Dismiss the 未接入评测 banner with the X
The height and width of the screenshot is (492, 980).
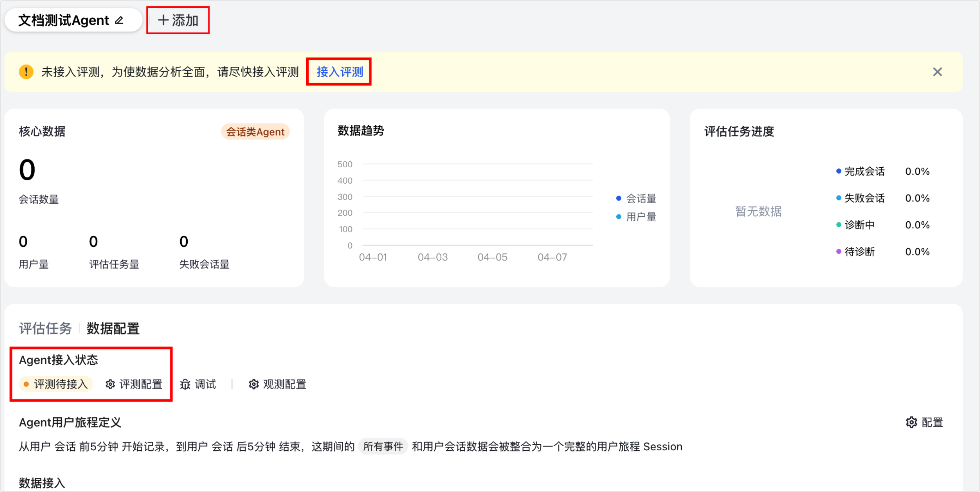pos(937,72)
